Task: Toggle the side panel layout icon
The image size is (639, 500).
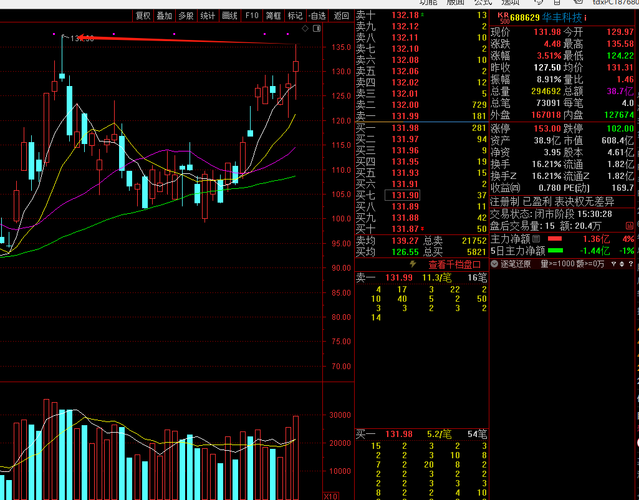Action: pos(317,29)
